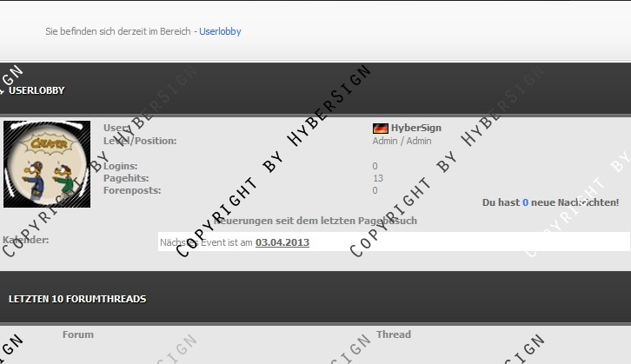Click 'Sie befinden sich derzeit im Bereich' text
Screen dimensions: 631x364
118,31
